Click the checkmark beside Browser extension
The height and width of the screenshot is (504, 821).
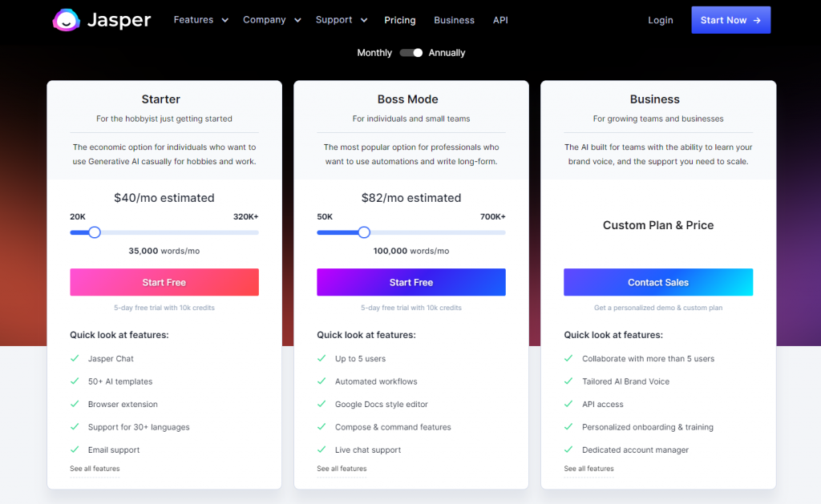pyautogui.click(x=75, y=404)
